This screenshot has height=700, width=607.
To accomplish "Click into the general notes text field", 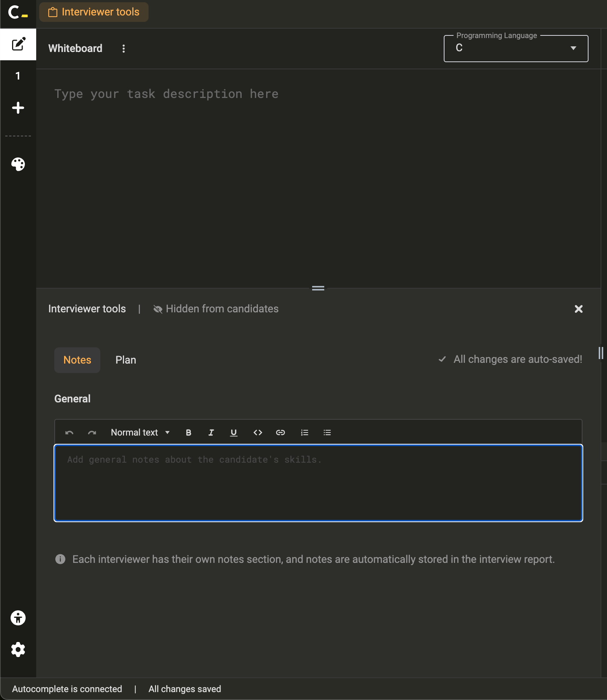I will coord(319,483).
